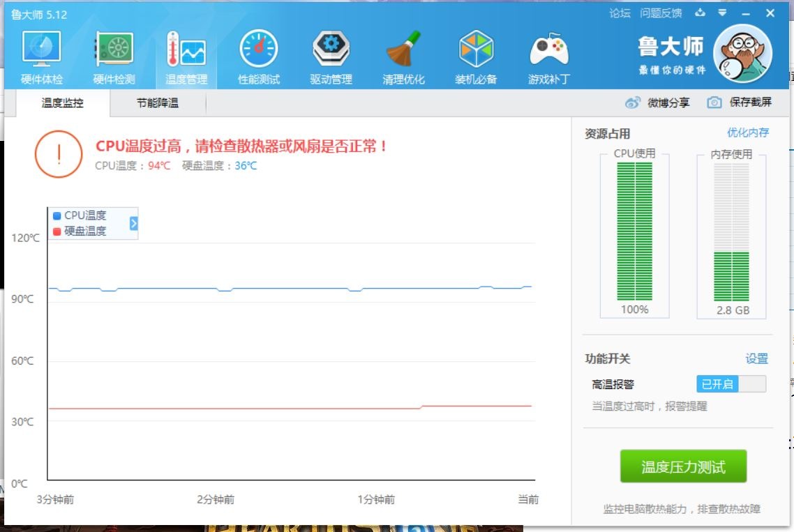Click the CPU使用 100% usage bar
This screenshot has height=532, width=794.
click(634, 231)
